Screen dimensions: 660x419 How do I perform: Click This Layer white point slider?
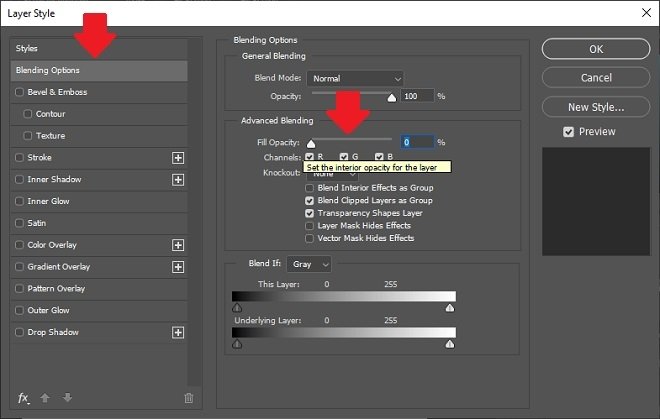click(x=450, y=308)
